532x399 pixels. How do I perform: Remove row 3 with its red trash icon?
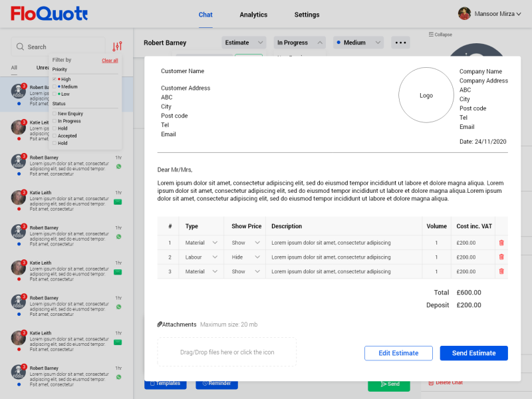[501, 271]
